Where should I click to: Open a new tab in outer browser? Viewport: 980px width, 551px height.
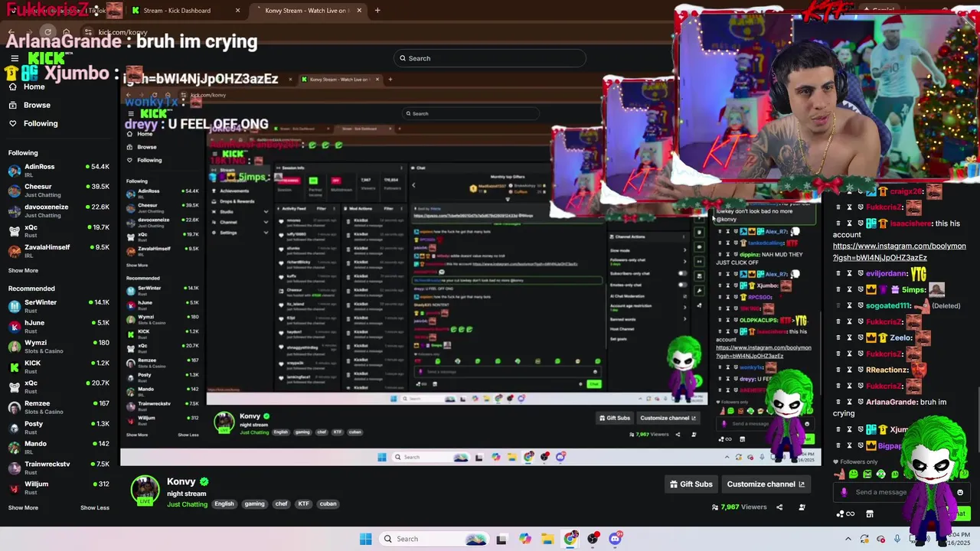(377, 11)
